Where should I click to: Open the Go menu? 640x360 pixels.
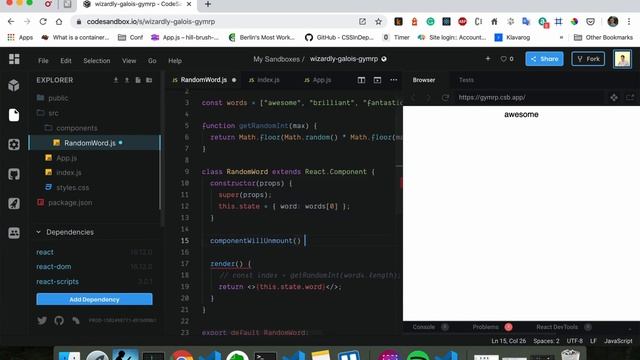pos(152,61)
